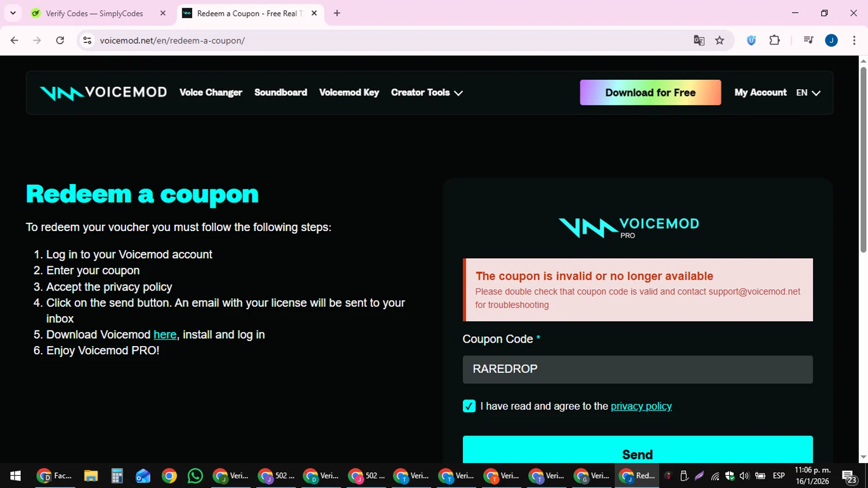Open the Calculator app in taskbar

(x=117, y=476)
